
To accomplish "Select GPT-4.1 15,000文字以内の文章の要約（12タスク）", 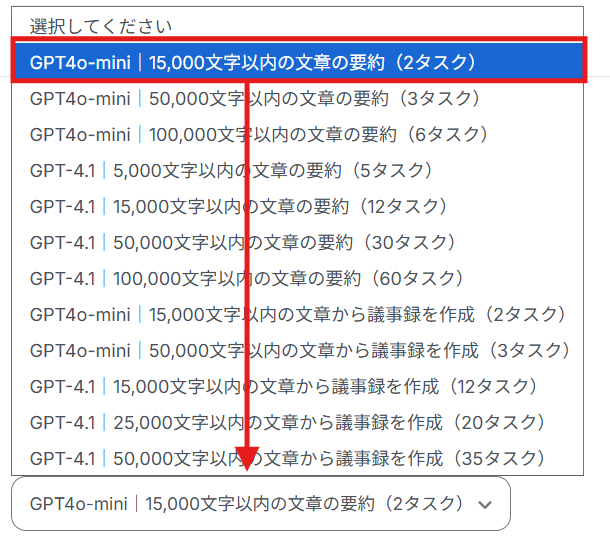I will 297,207.
